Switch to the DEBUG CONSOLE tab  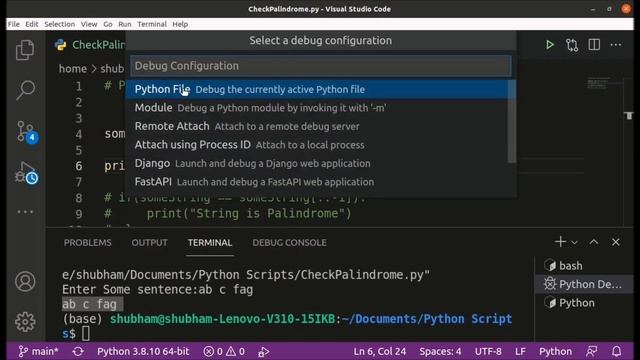coord(289,242)
